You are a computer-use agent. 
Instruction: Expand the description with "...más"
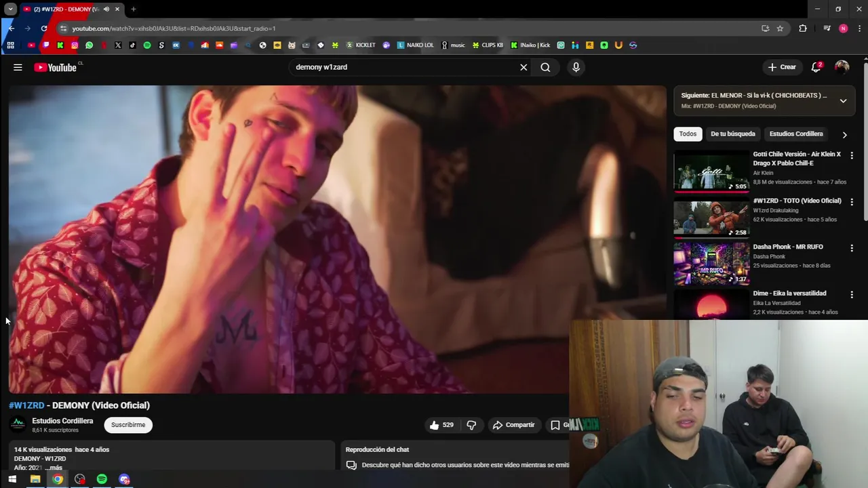(x=53, y=468)
